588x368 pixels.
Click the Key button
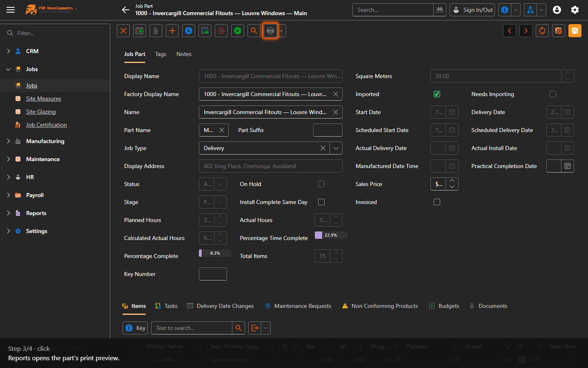(x=135, y=328)
